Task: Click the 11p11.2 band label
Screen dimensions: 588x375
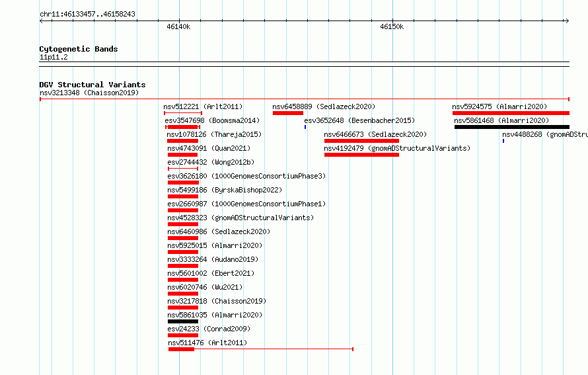Action: pos(54,57)
